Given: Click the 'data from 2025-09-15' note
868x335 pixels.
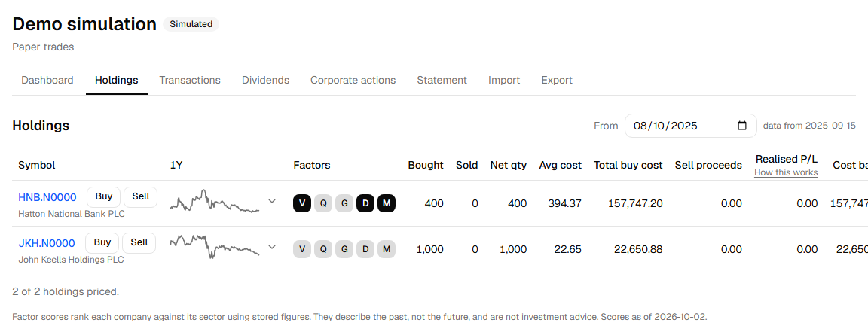Looking at the screenshot, I should coord(809,126).
